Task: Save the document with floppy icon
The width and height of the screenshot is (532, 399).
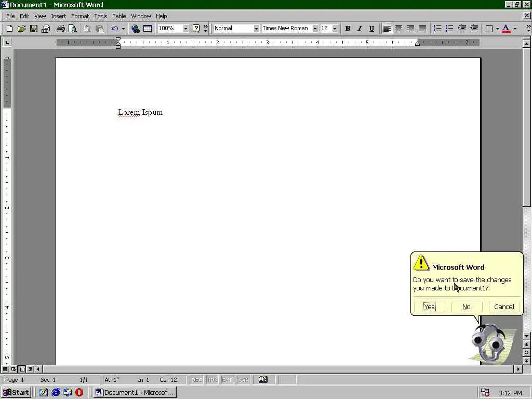Action: (x=34, y=29)
